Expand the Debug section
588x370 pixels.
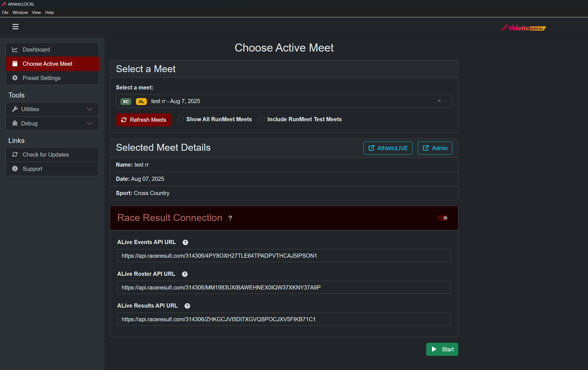pyautogui.click(x=52, y=123)
